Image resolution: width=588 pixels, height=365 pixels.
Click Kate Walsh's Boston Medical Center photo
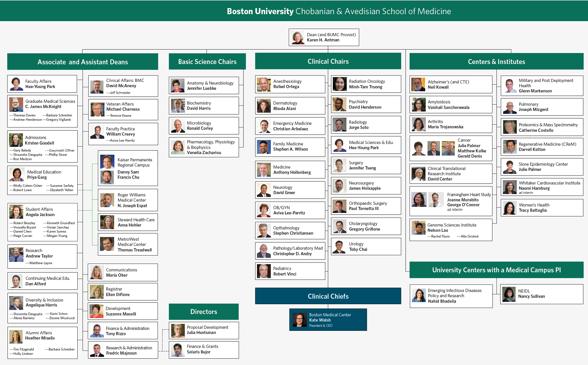coord(300,320)
